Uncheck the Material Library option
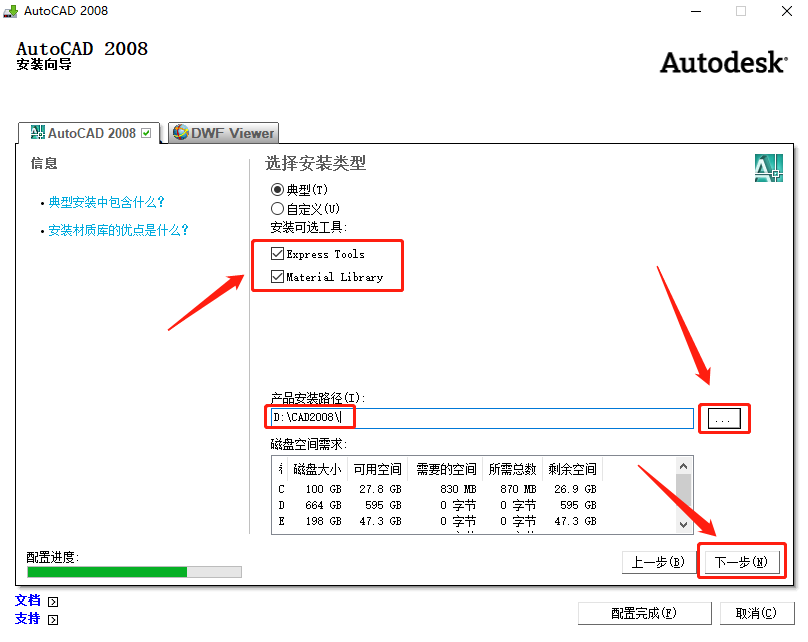 (x=277, y=277)
